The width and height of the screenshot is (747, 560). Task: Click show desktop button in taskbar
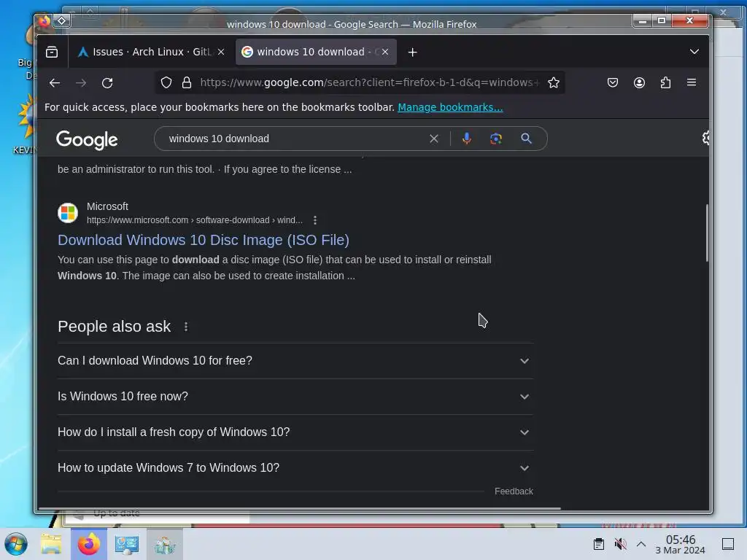[728, 544]
